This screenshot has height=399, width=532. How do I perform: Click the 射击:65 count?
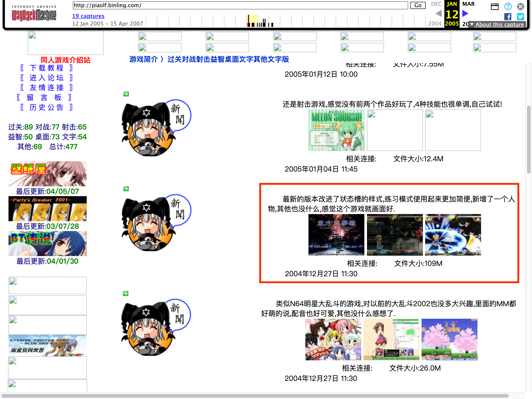click(x=74, y=127)
